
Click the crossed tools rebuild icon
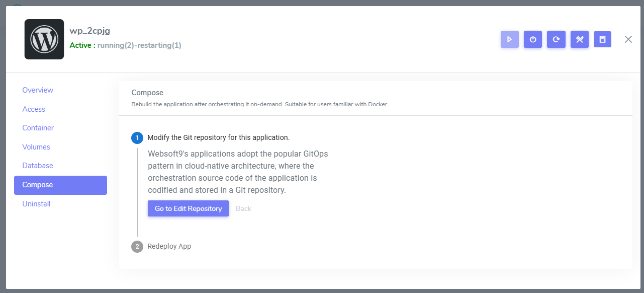tap(579, 39)
